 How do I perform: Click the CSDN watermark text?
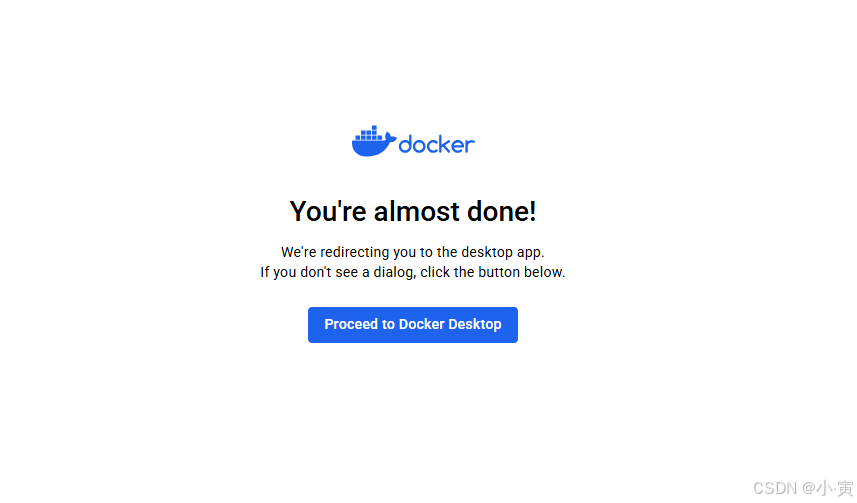click(x=803, y=488)
